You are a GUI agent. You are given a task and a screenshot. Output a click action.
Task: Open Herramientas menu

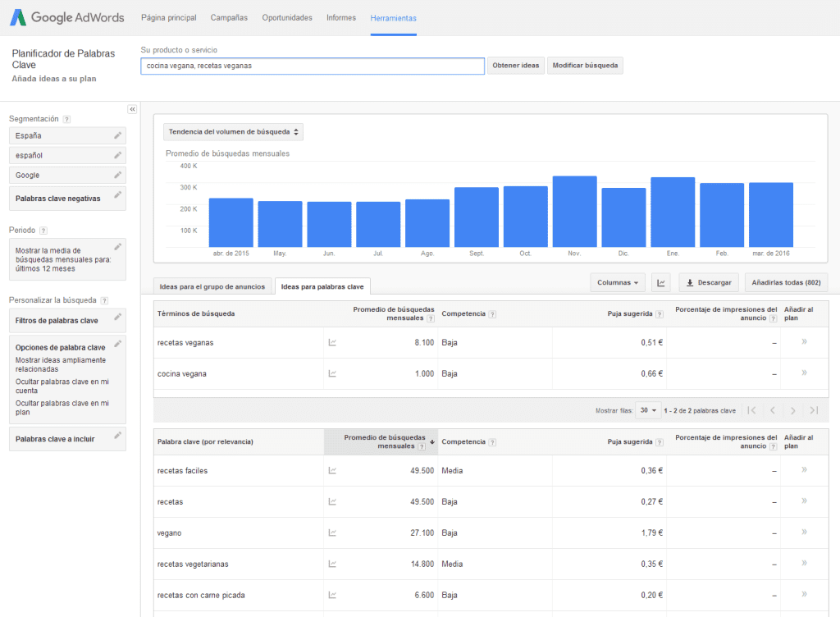pos(393,18)
